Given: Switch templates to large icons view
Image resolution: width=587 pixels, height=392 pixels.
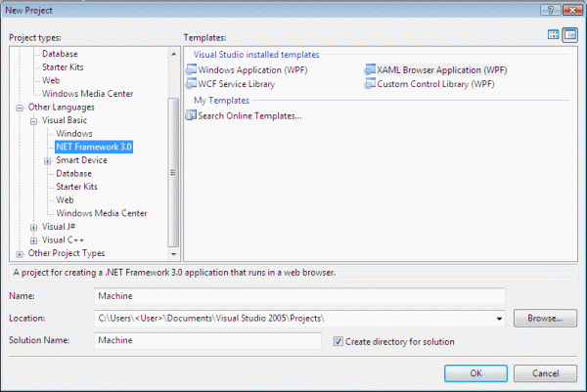Looking at the screenshot, I should click(554, 35).
